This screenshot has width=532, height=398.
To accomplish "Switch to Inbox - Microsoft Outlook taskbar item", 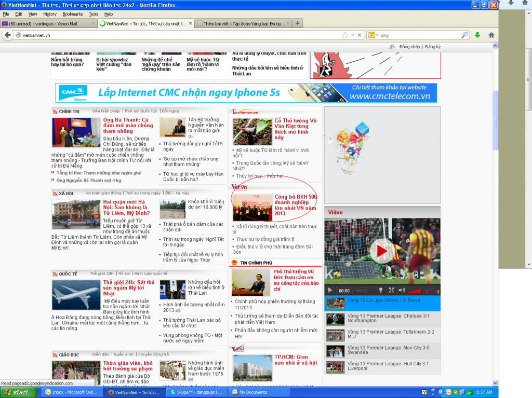I will coord(73,392).
